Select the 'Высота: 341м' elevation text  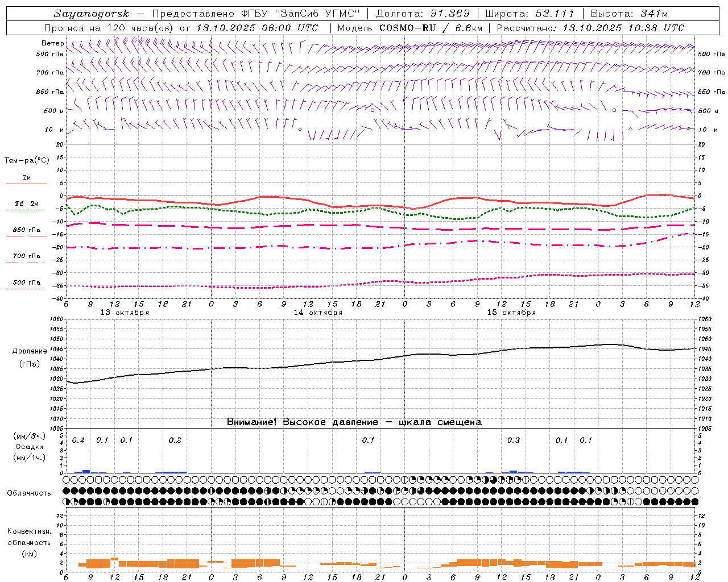tap(629, 14)
